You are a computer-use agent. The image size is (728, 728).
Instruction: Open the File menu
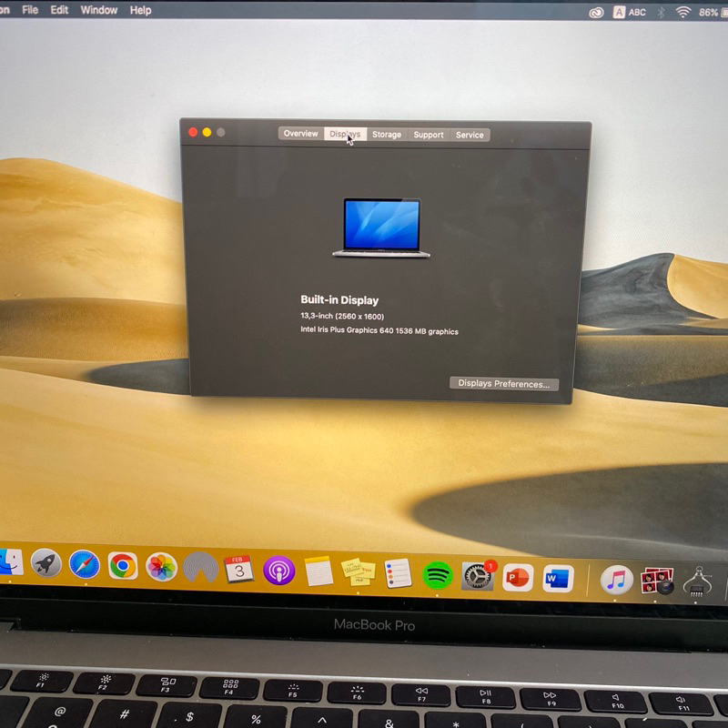tap(30, 10)
